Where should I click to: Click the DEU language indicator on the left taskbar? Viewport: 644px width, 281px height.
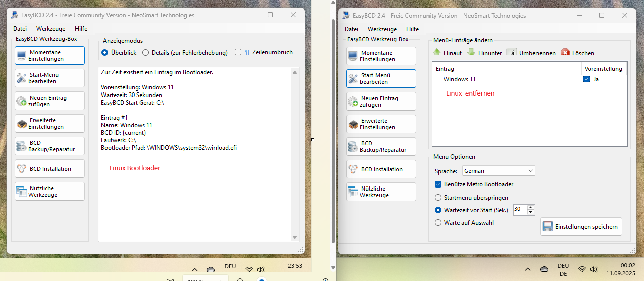pyautogui.click(x=230, y=267)
